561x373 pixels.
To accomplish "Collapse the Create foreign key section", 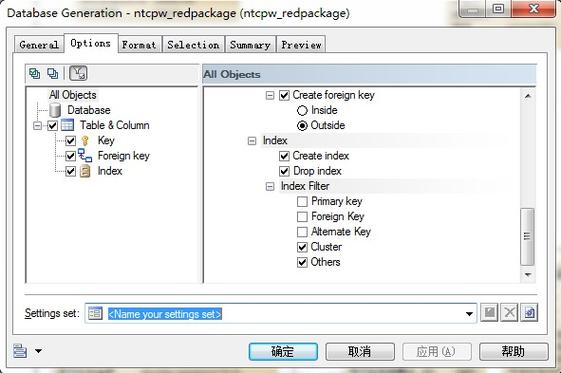I will point(270,95).
